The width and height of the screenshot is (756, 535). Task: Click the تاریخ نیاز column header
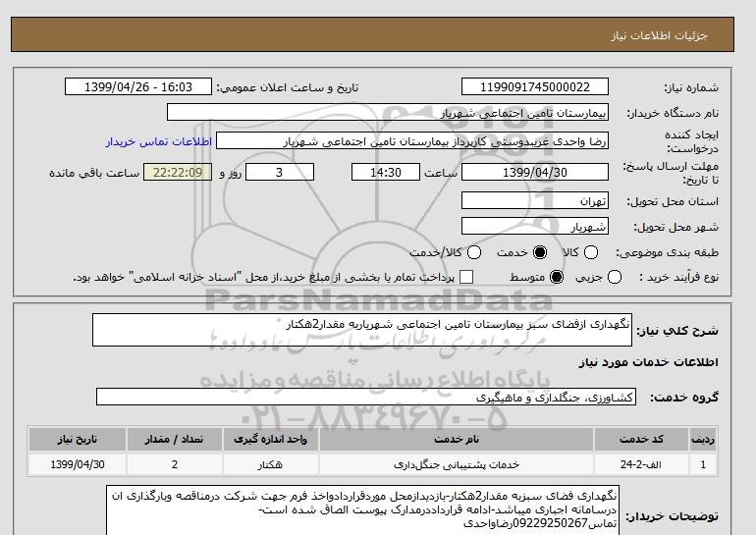[x=78, y=439]
